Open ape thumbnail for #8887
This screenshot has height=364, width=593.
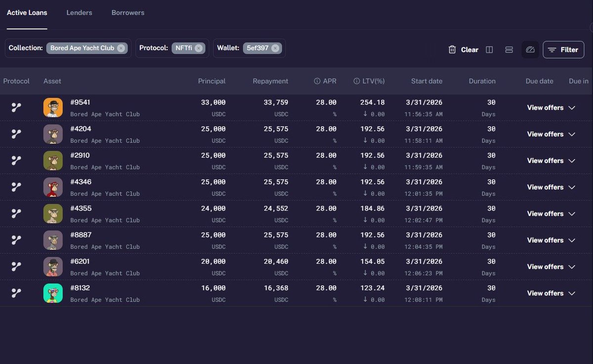click(53, 240)
